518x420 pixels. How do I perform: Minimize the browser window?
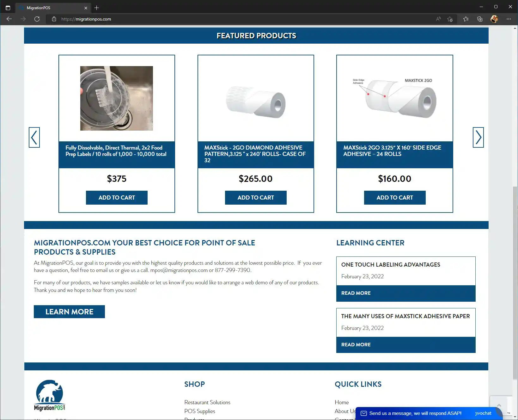coord(481,7)
